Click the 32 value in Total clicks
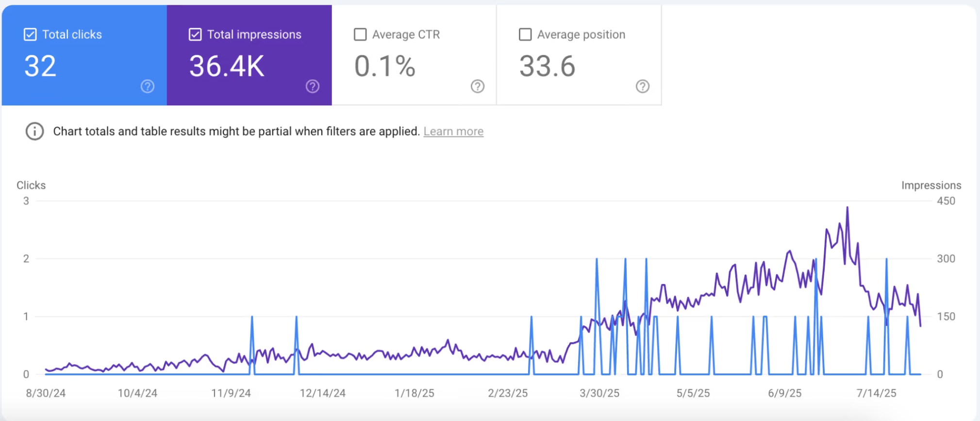The width and height of the screenshot is (980, 421). click(x=40, y=66)
